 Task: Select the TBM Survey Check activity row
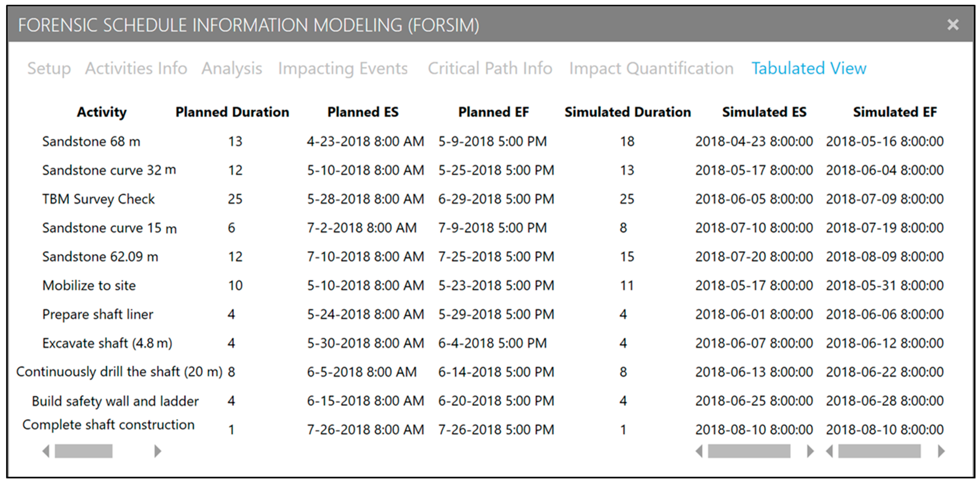pos(98,199)
